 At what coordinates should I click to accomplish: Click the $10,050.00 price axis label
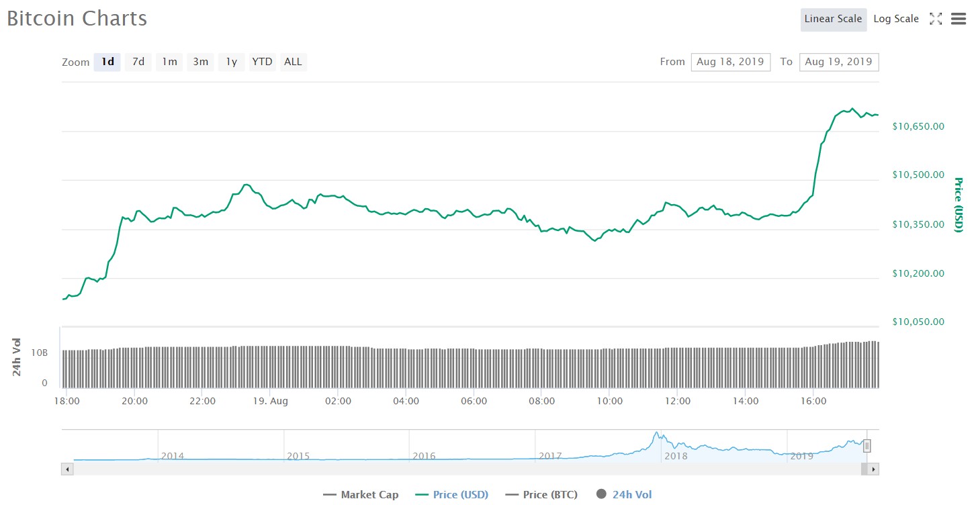point(918,322)
